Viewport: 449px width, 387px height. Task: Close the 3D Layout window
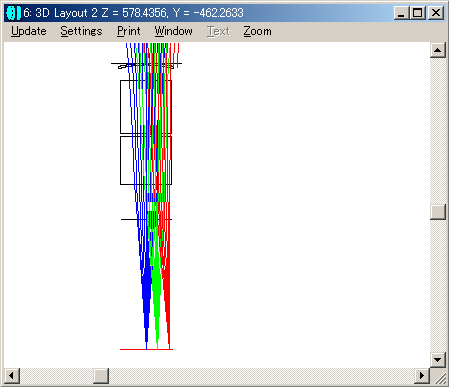pos(436,13)
